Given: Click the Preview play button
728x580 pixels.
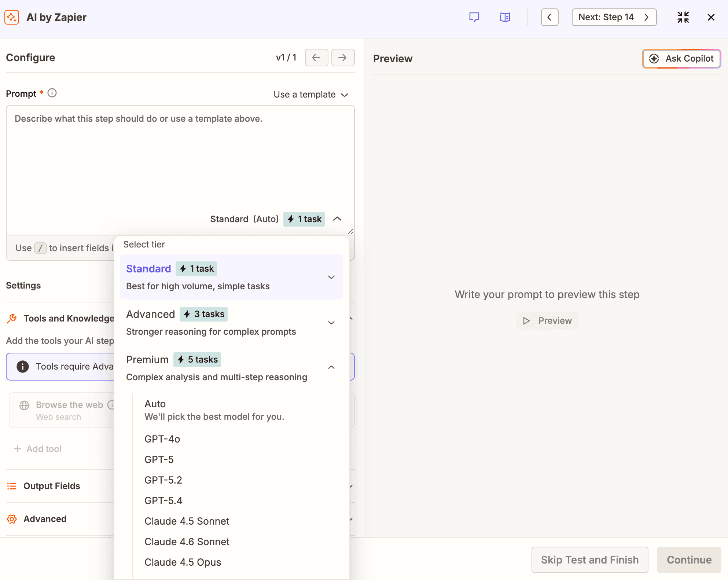Looking at the screenshot, I should [x=547, y=321].
